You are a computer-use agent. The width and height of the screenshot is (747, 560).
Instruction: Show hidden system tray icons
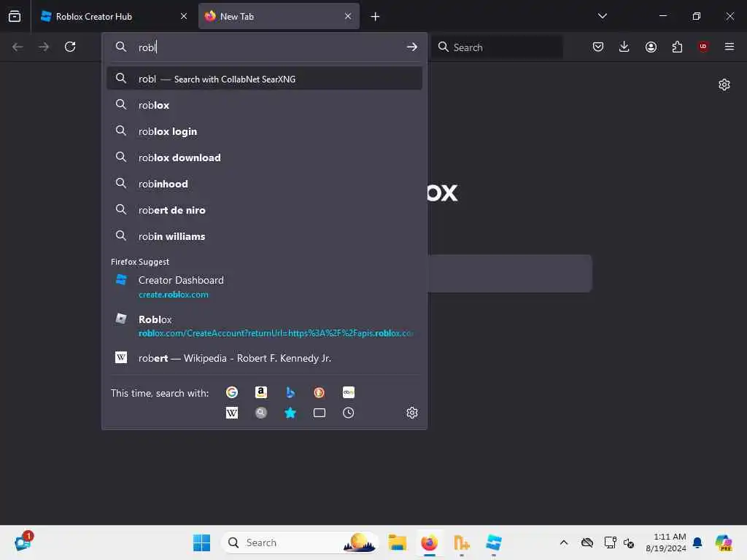[564, 542]
